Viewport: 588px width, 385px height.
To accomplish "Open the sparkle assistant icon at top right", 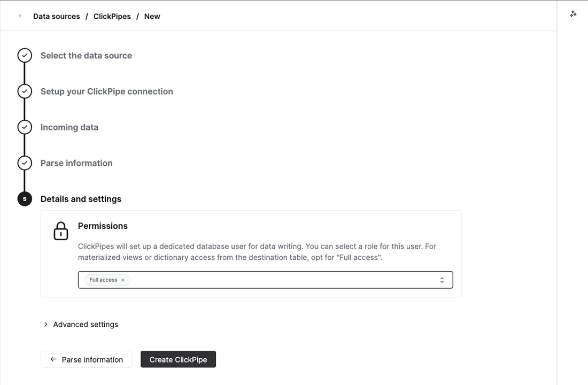I will [573, 14].
